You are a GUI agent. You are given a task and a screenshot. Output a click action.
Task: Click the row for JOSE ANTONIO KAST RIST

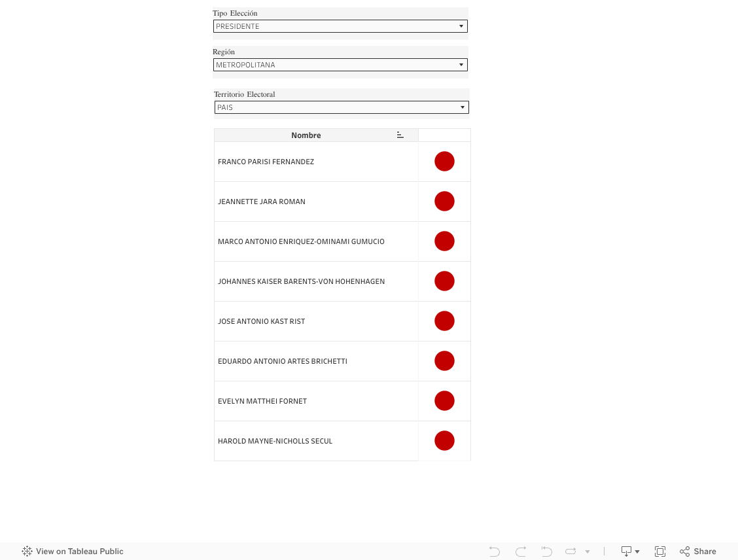(x=262, y=321)
